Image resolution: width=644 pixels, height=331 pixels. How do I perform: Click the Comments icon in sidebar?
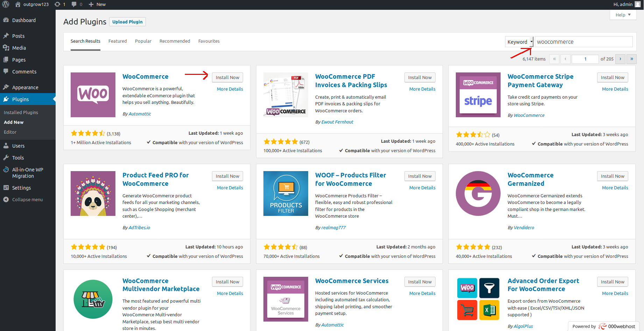pyautogui.click(x=6, y=71)
